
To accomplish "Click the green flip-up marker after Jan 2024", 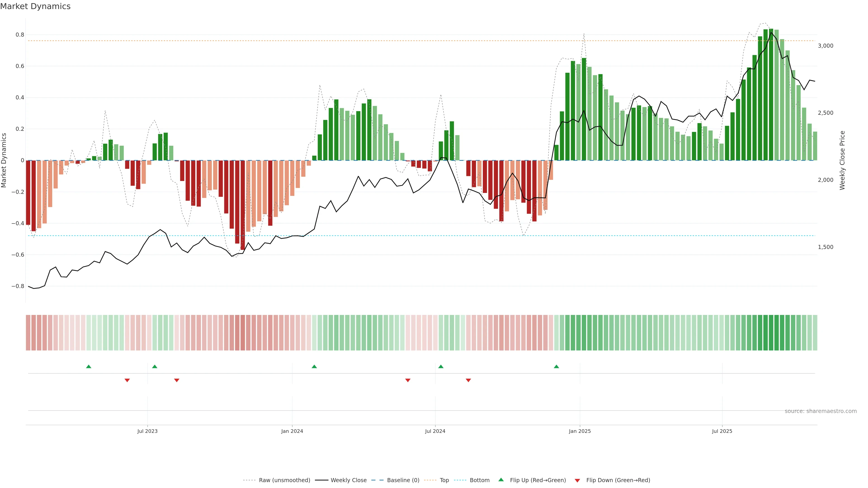I will coord(314,366).
